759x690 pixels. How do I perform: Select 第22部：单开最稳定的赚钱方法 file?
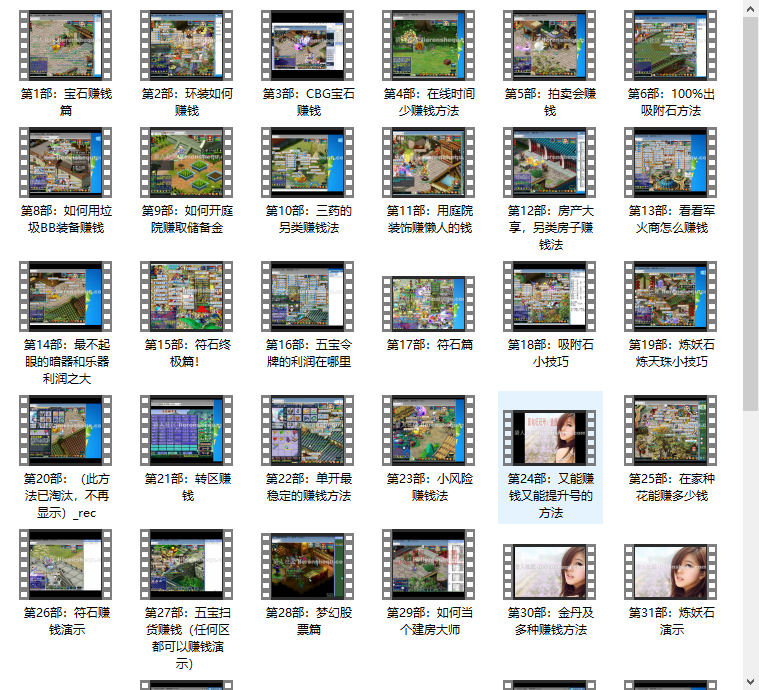point(307,430)
